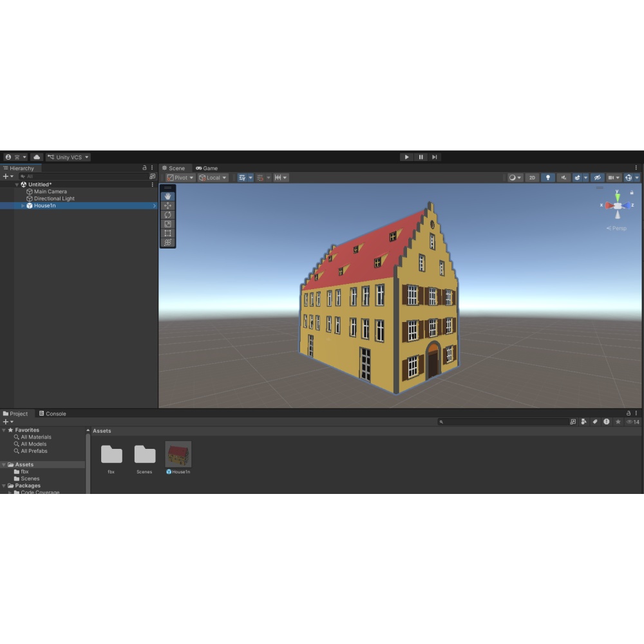This screenshot has height=644, width=644.
Task: Toggle package visibility showing 14 hidden
Action: 633,422
